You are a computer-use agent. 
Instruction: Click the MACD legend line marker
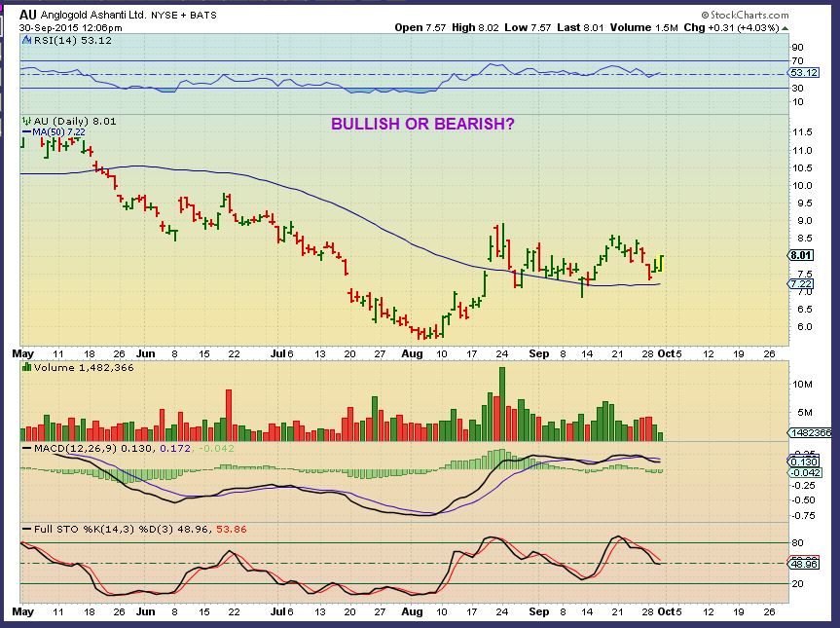pyautogui.click(x=27, y=448)
